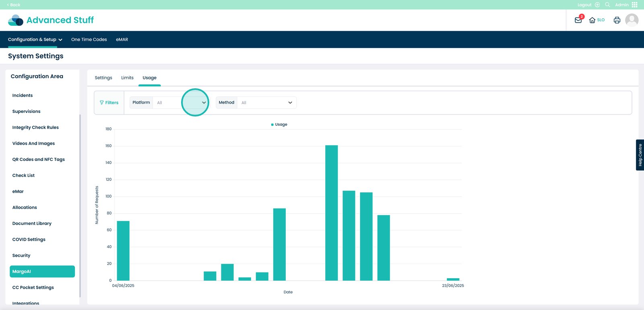This screenshot has height=310, width=644.
Task: Toggle the Usage legend series in chart
Action: point(279,125)
